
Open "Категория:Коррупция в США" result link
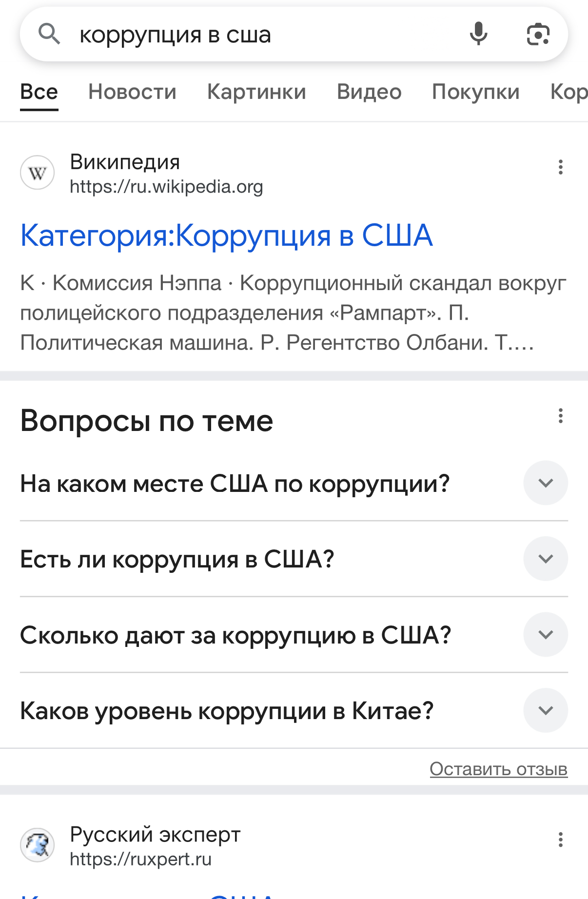226,235
